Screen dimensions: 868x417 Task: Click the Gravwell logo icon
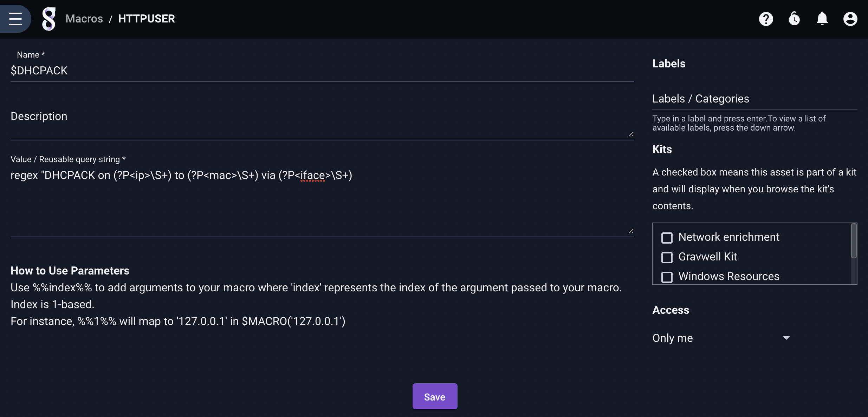pos(49,19)
